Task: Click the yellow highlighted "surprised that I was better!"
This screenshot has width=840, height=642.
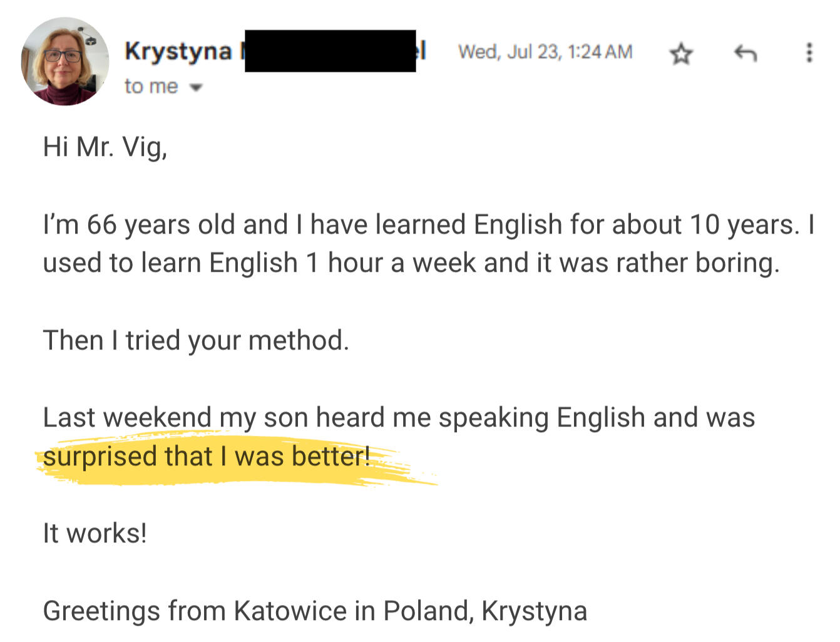Action: click(206, 457)
